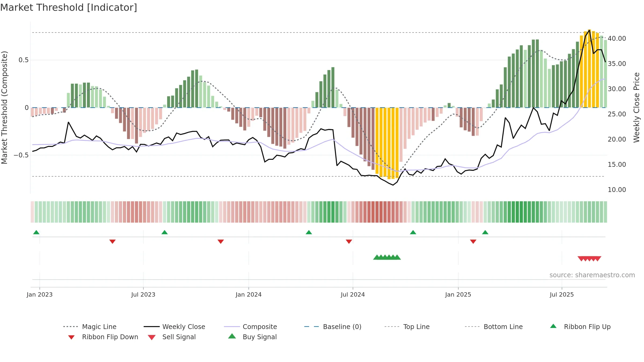
Task: Click the −0.5 left axis tick label
Action: [x=21, y=155]
